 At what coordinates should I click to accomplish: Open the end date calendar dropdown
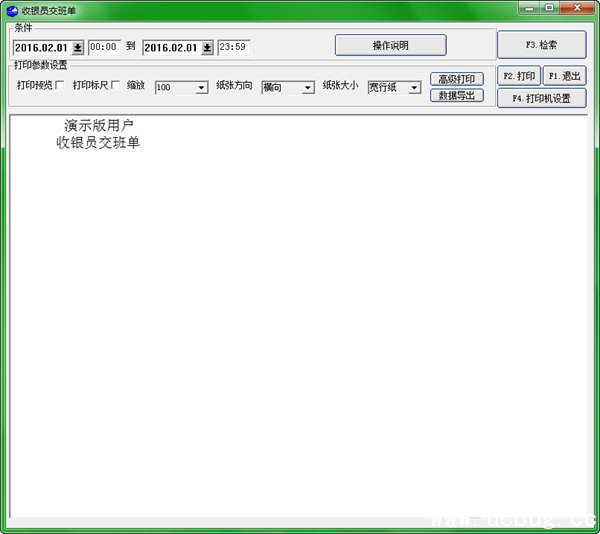(x=207, y=47)
